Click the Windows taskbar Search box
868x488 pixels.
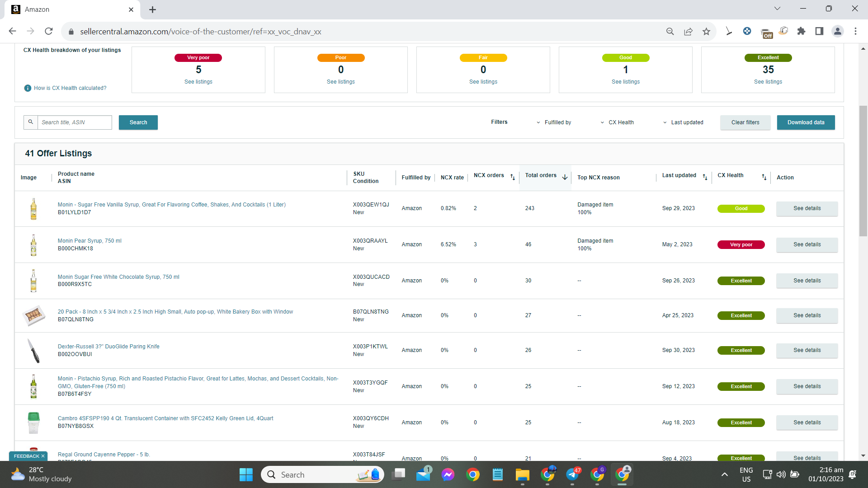[322, 475]
